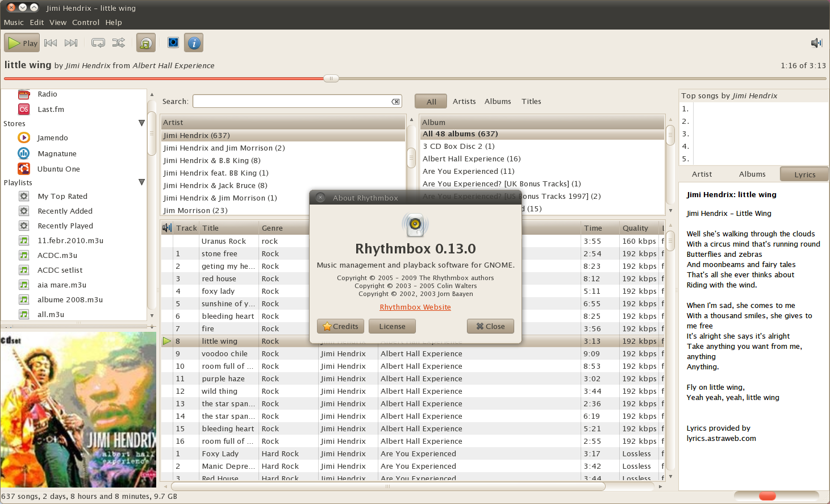
Task: Toggle the music browser pane
Action: (x=146, y=43)
